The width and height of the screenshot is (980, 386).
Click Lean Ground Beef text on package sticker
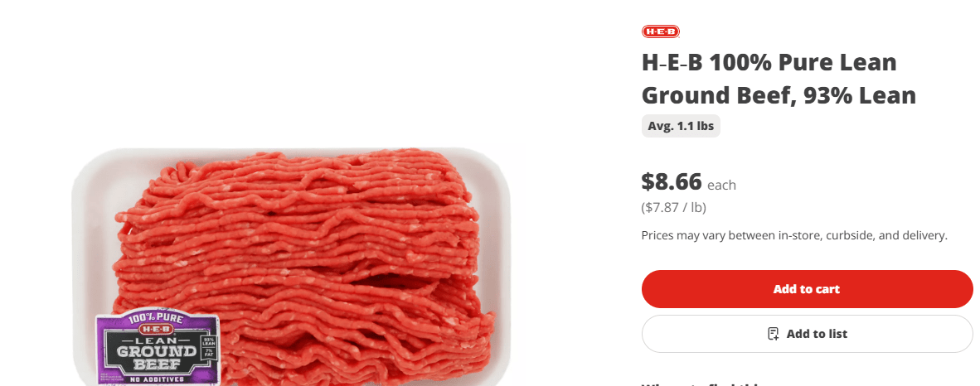coord(156,354)
